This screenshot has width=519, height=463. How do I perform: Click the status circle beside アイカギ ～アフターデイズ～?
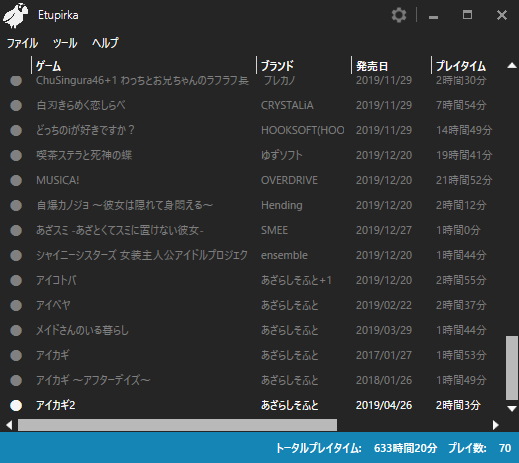[16, 380]
